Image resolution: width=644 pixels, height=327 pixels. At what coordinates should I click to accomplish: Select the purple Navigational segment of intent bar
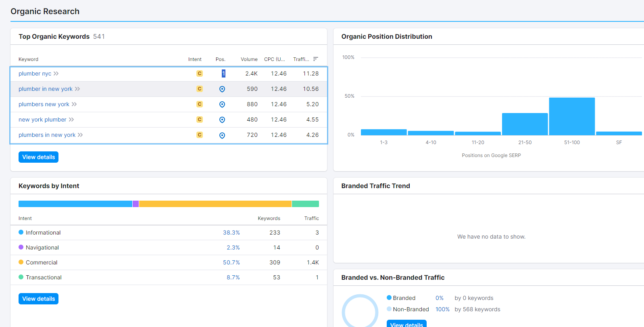[x=135, y=204]
